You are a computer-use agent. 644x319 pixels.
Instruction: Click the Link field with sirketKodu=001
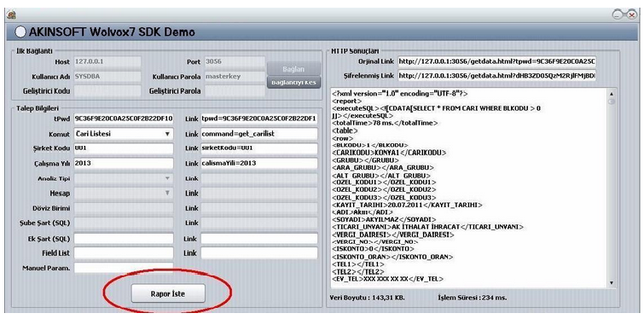click(x=259, y=148)
